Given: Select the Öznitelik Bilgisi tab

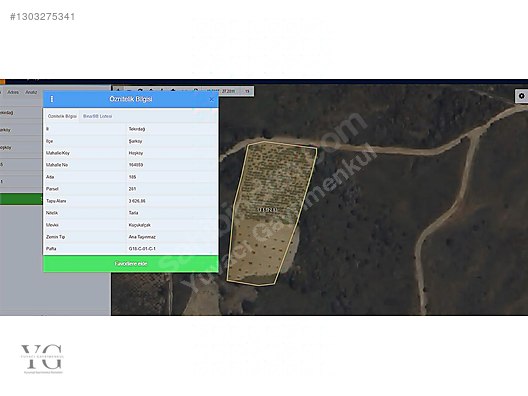Looking at the screenshot, I should coord(62,116).
